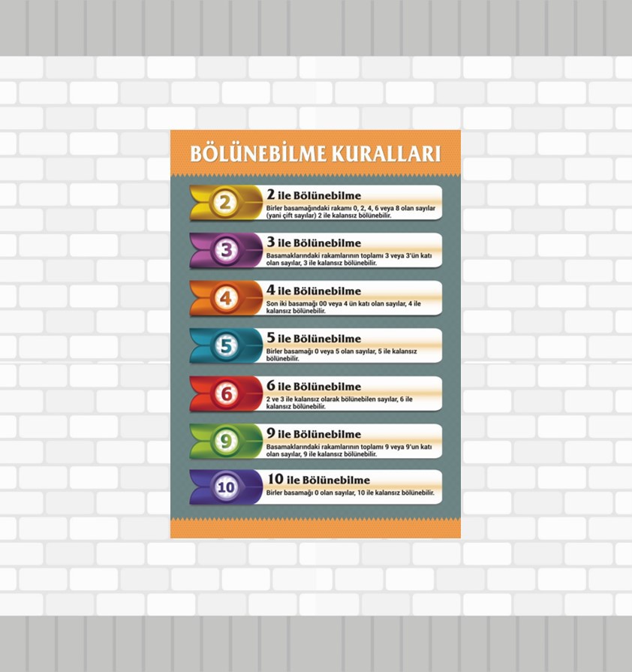The image size is (632, 672).
Task: Click the rule text starting "2 ve 3 ile kalansız"
Action: pos(339,402)
